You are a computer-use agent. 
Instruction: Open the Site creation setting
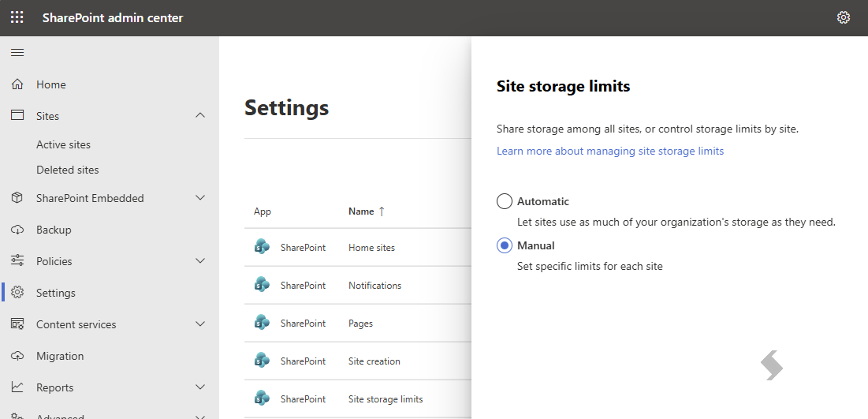point(374,361)
